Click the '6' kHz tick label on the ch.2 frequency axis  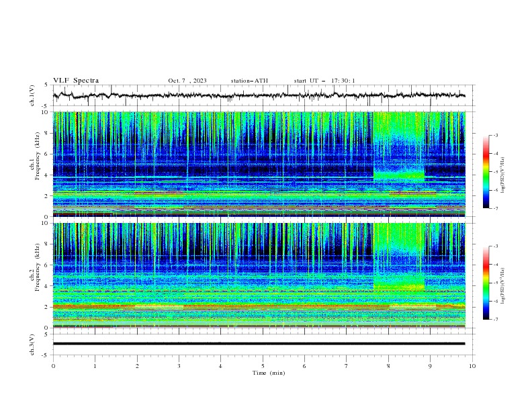tap(47, 265)
